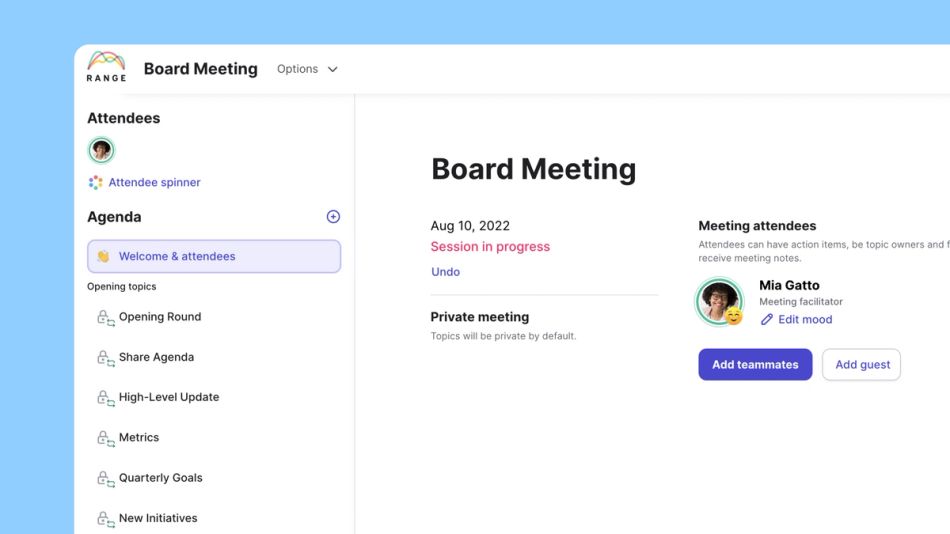The image size is (950, 534).
Task: Click the lock icon beside High-Level Update
Action: pos(105,398)
